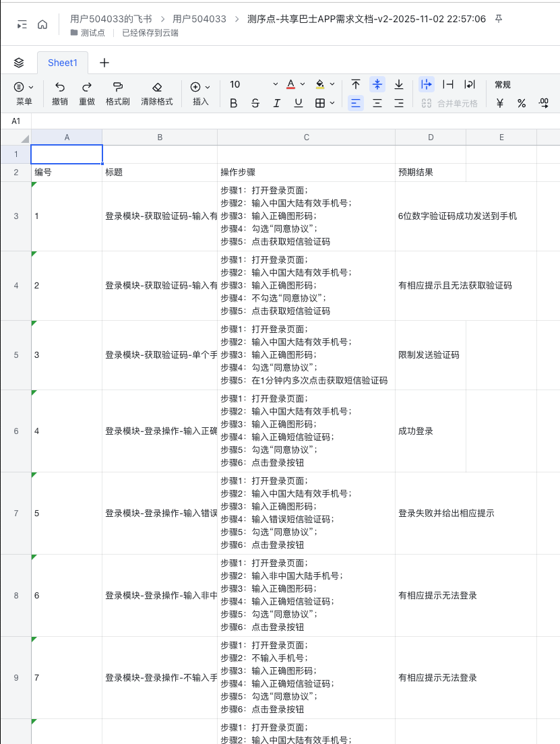Select text overflow mode icon

pyautogui.click(x=426, y=84)
